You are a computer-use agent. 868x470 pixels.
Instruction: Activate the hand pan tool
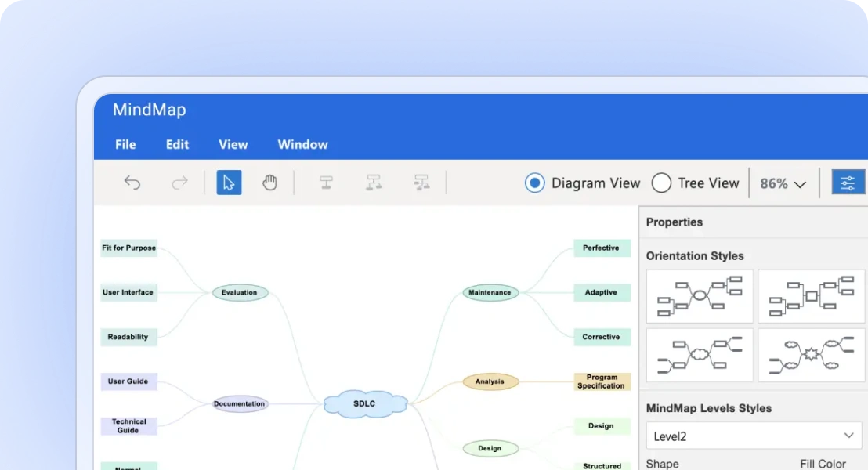pos(269,182)
